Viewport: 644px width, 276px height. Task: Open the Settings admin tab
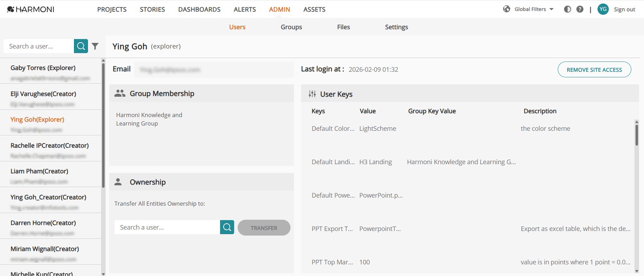396,27
